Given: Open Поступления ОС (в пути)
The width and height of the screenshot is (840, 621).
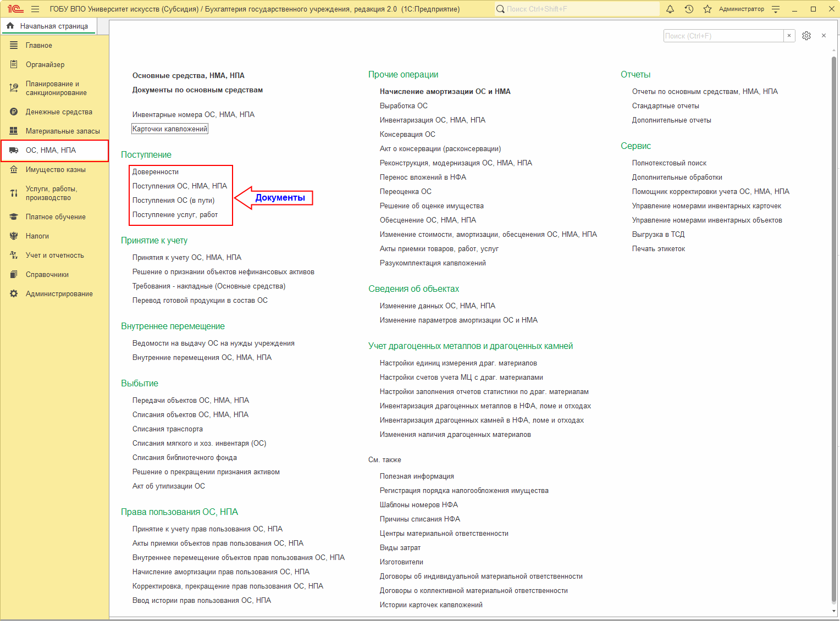Looking at the screenshot, I should pyautogui.click(x=174, y=200).
